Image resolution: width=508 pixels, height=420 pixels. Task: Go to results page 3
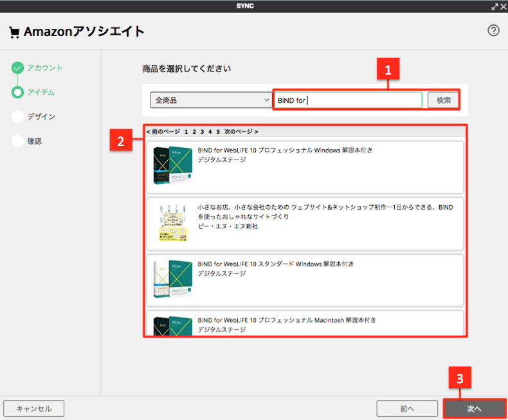202,132
